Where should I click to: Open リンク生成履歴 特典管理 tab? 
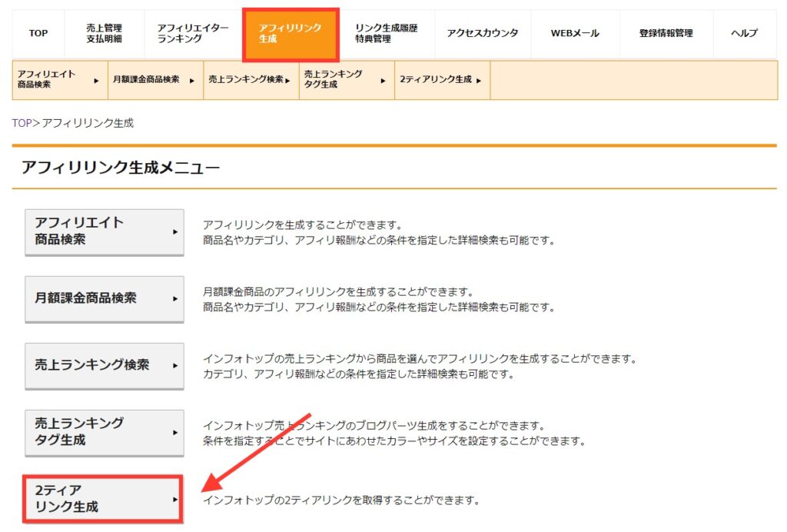[x=386, y=33]
